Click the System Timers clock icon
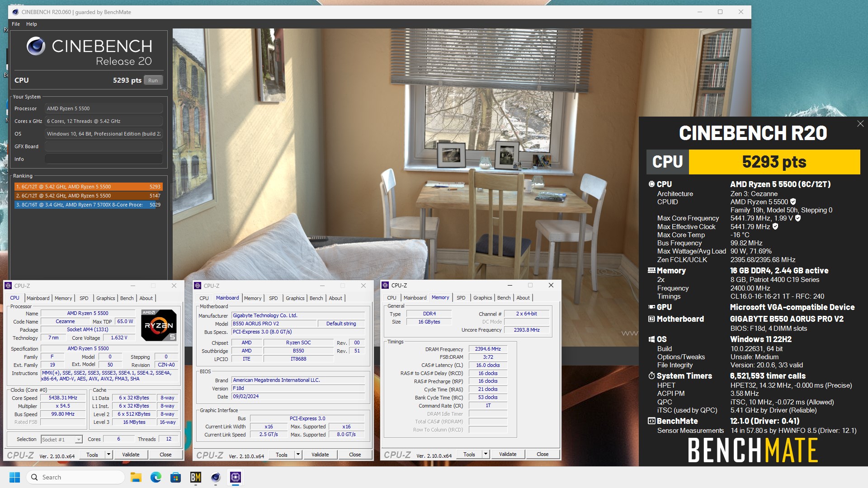 [651, 376]
